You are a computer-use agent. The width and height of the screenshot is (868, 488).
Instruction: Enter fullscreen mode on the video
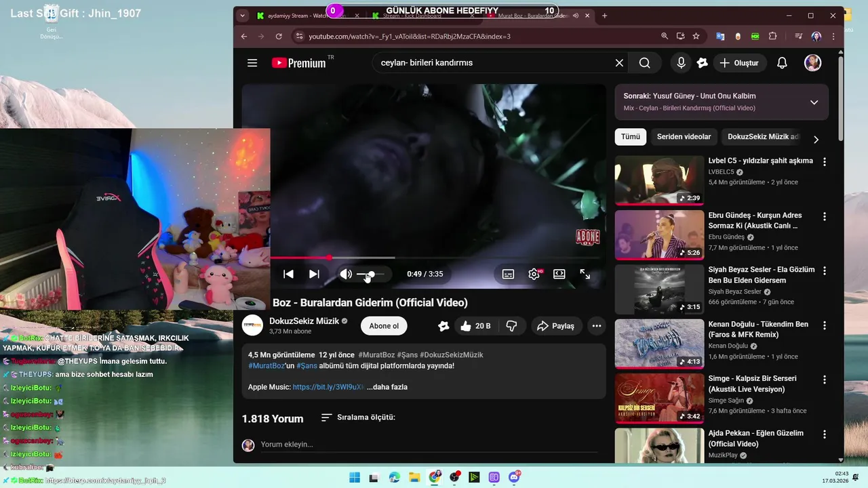click(x=585, y=274)
